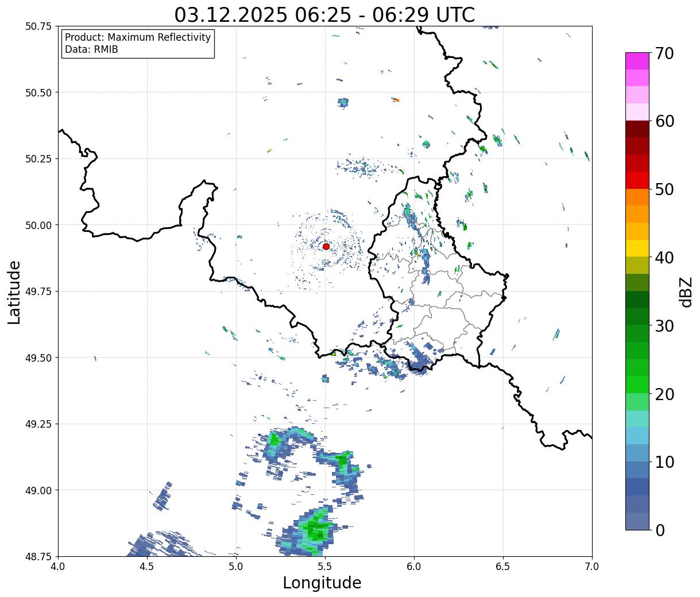
Task: Click the latitude tick label 50.25
Action: tap(38, 159)
